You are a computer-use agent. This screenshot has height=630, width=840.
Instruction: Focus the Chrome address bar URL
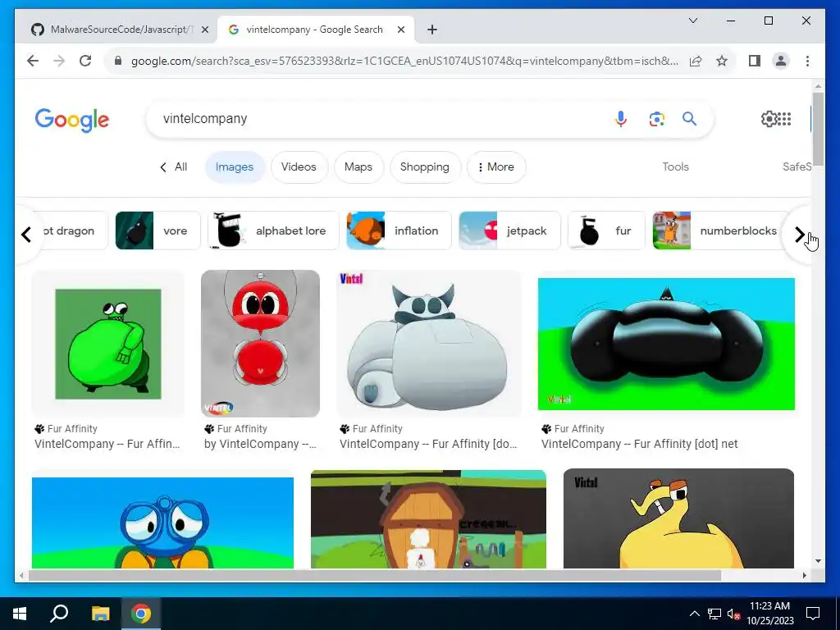click(x=404, y=61)
